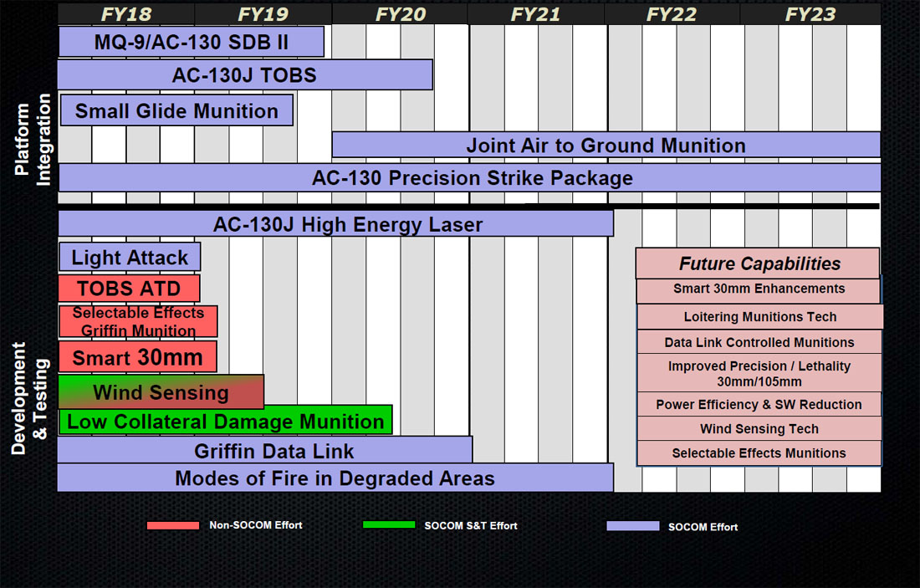Viewport: 920px width, 588px height.
Task: Click the FY23 column header
Action: click(810, 14)
